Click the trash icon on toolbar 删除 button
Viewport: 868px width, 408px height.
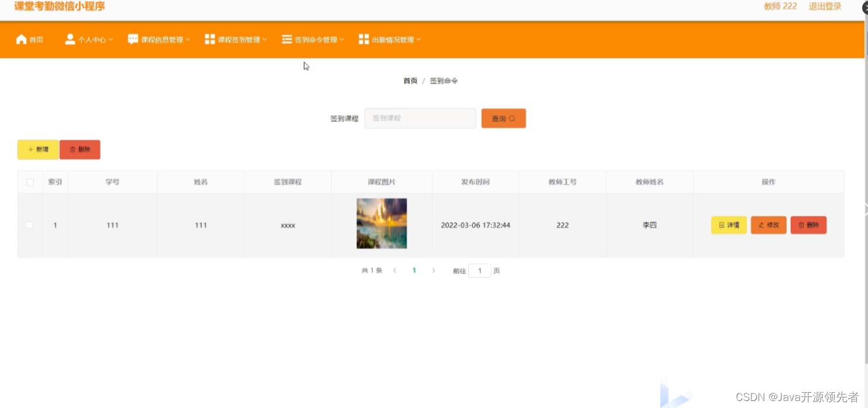click(71, 149)
